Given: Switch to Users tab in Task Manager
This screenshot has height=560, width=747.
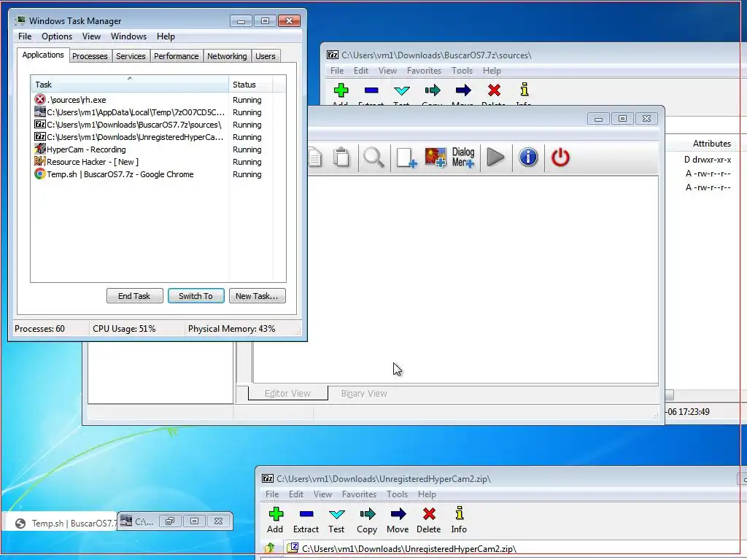Looking at the screenshot, I should tap(265, 56).
